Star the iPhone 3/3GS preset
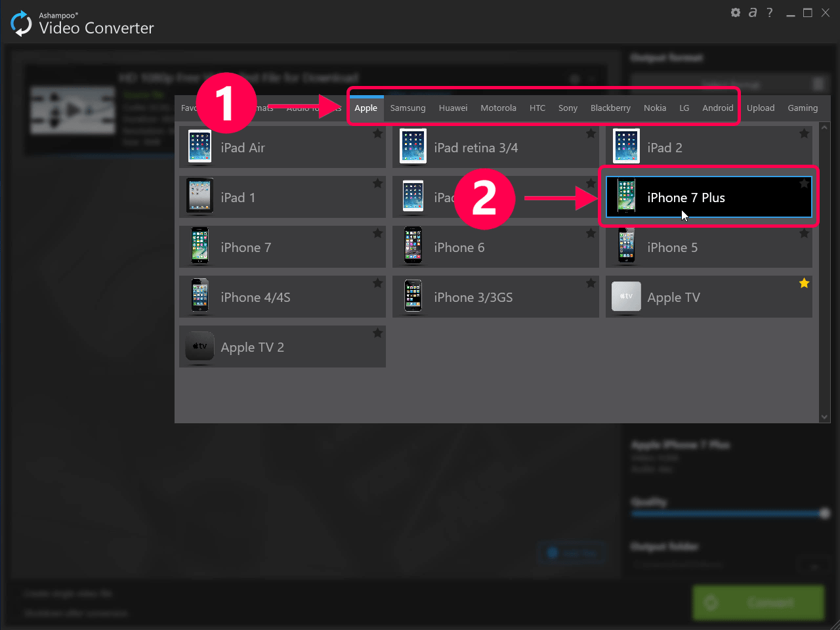Screen dimensions: 840x630 591,283
